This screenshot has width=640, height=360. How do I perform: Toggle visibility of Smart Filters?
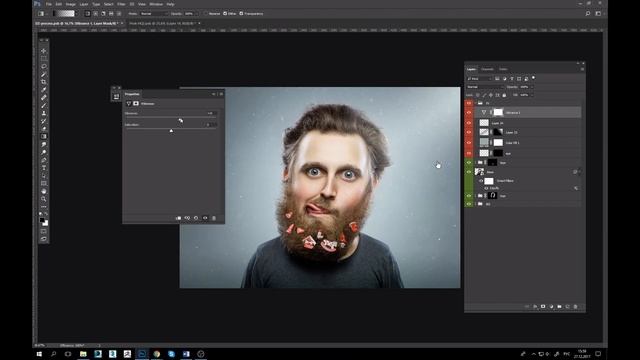(481, 181)
